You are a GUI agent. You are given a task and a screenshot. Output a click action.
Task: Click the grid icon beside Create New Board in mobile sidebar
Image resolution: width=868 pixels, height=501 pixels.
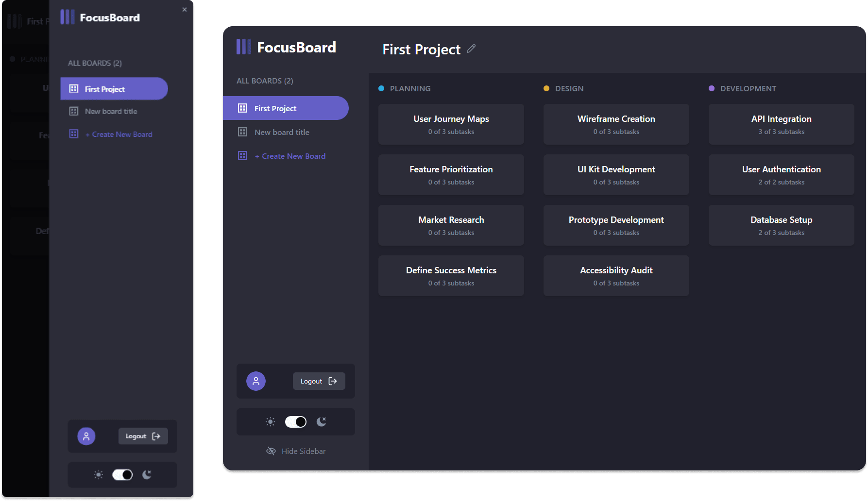point(74,134)
